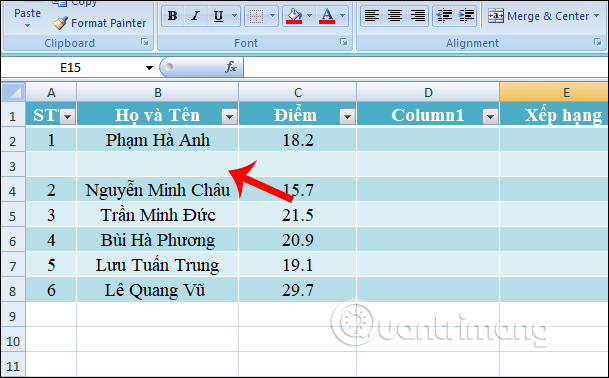Decrease indent
The height and width of the screenshot is (378, 609).
tap(444, 16)
